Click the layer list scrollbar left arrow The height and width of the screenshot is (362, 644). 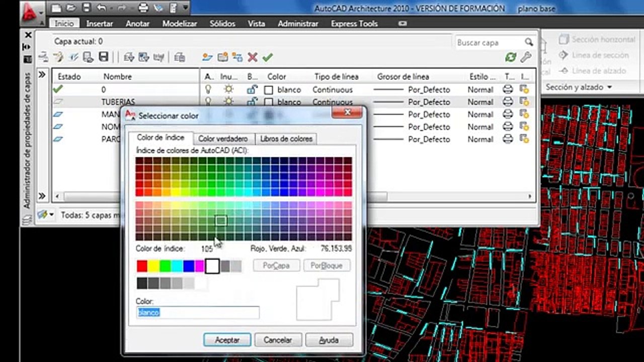tap(57, 196)
